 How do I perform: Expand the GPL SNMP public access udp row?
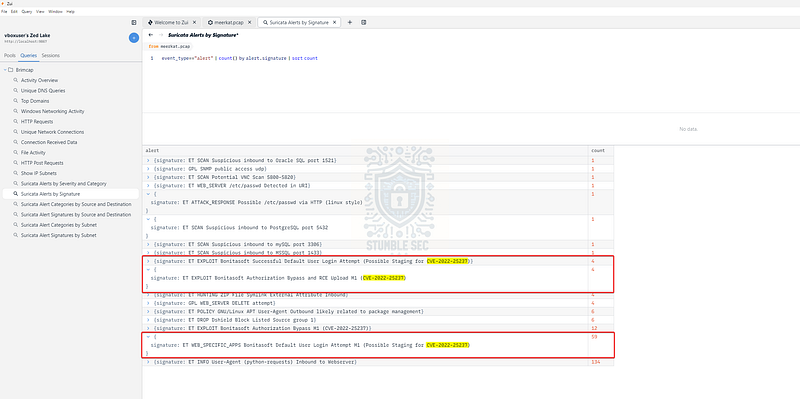click(148, 169)
